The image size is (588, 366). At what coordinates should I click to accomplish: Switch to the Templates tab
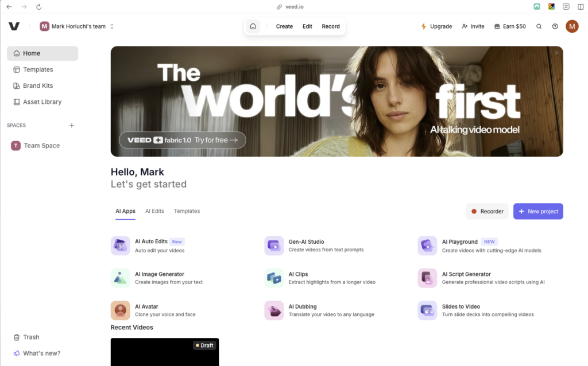coord(187,211)
